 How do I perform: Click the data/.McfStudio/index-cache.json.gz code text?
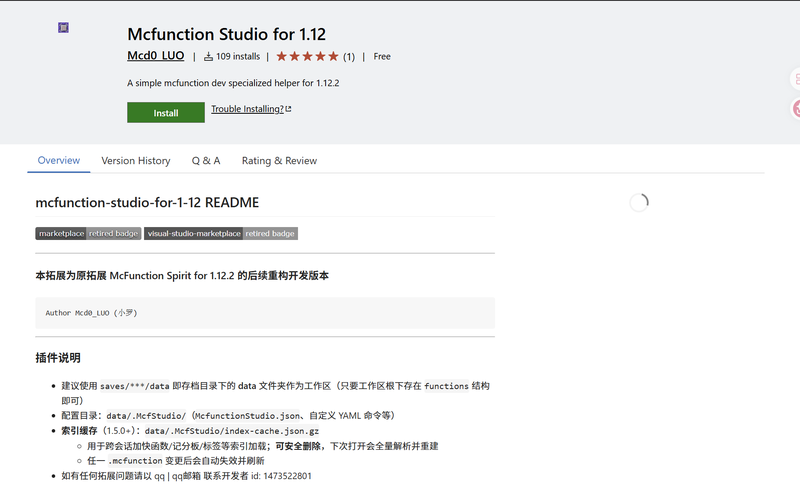click(x=232, y=431)
